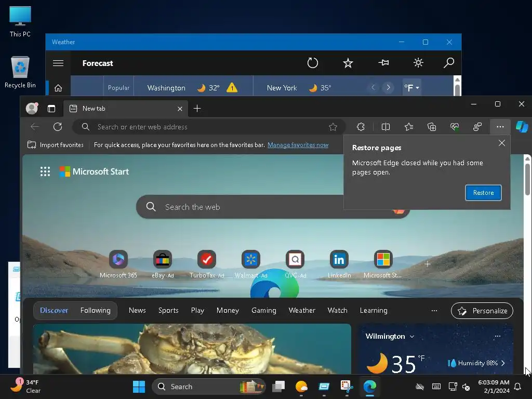Open the Watch feed tab
The width and height of the screenshot is (532, 399).
point(337,311)
